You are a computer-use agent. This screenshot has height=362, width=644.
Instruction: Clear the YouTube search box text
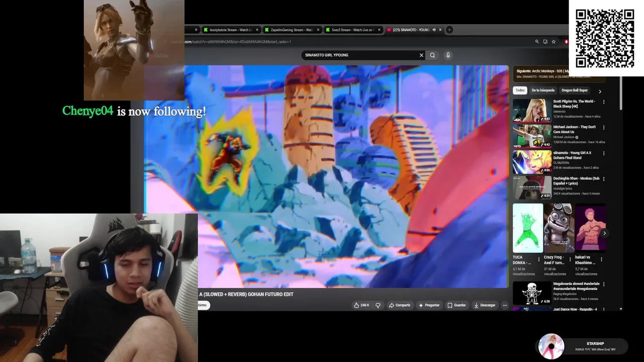(x=421, y=55)
